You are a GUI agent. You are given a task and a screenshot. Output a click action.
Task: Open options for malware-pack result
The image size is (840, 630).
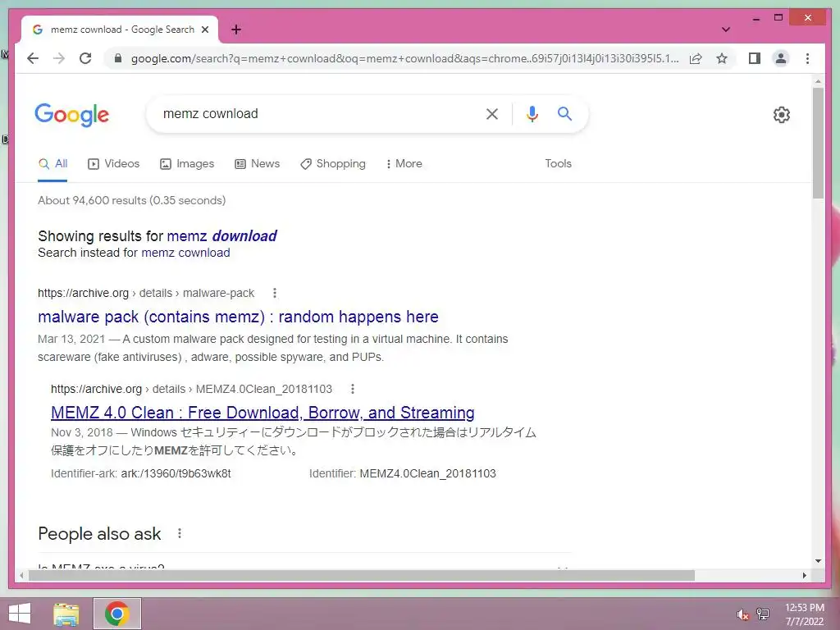coord(275,293)
